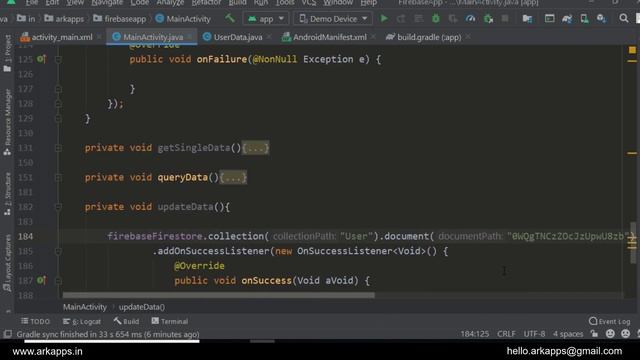Toggle the Logcat tool window

(82, 321)
